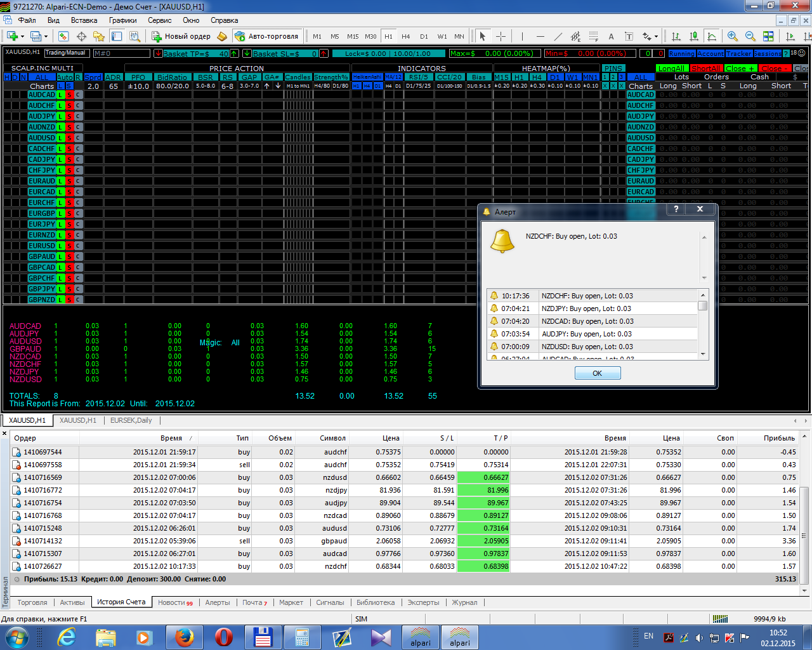Click the alert list vertical scrollbar
The width and height of the screenshot is (812, 650).
tap(703, 324)
